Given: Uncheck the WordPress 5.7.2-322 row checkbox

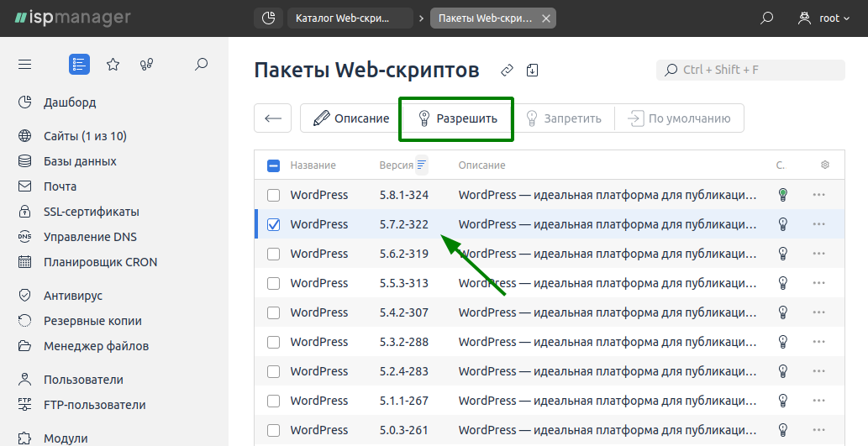Looking at the screenshot, I should tap(273, 224).
